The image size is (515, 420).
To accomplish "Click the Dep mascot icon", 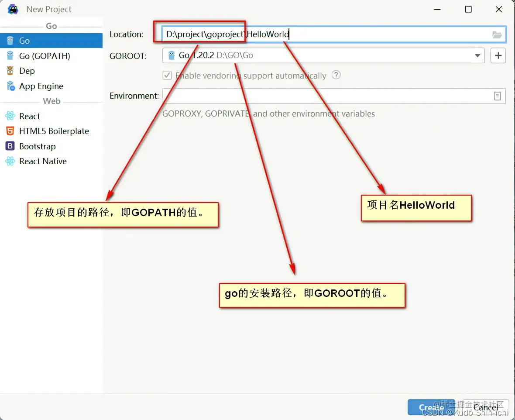I will [x=10, y=71].
